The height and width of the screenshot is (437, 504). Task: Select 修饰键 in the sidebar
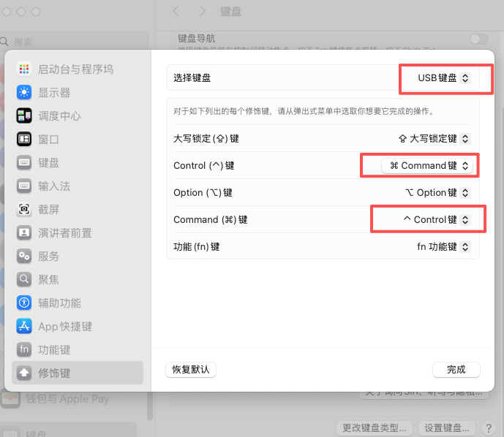tap(78, 373)
